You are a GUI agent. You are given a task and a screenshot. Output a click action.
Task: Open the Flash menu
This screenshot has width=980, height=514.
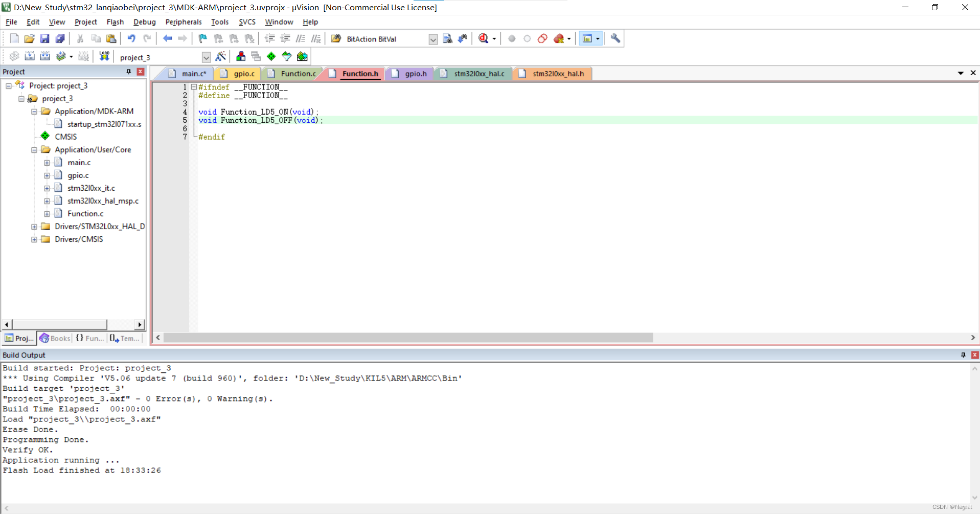115,22
